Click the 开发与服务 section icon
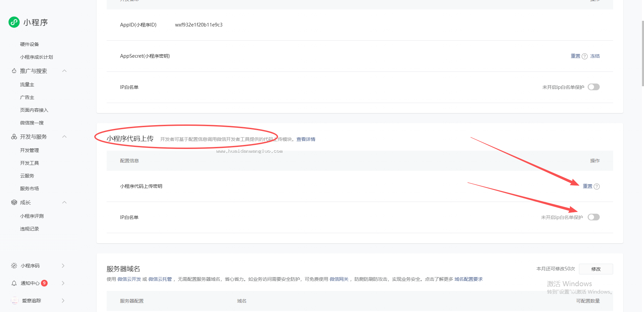 (x=14, y=137)
